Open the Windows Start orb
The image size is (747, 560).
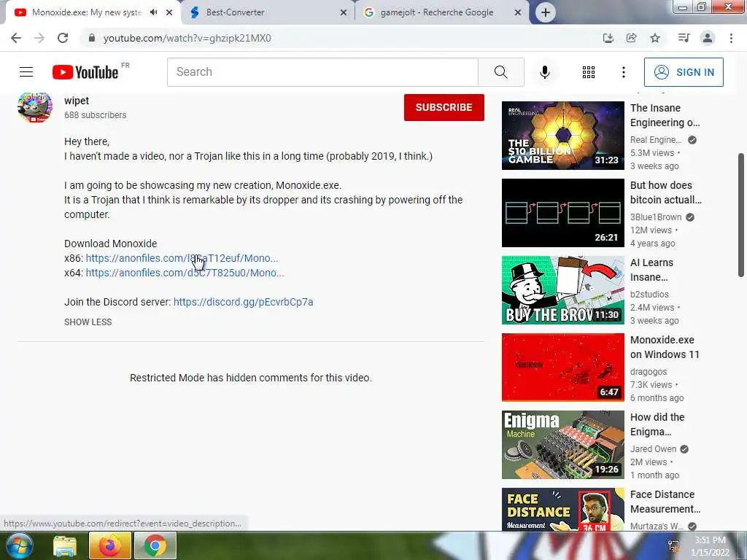19,545
